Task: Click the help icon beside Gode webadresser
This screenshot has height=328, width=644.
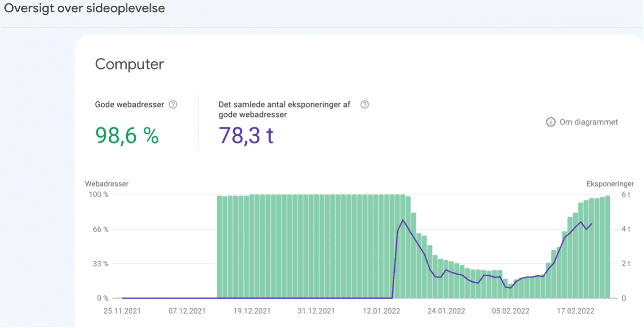Action: tap(173, 105)
